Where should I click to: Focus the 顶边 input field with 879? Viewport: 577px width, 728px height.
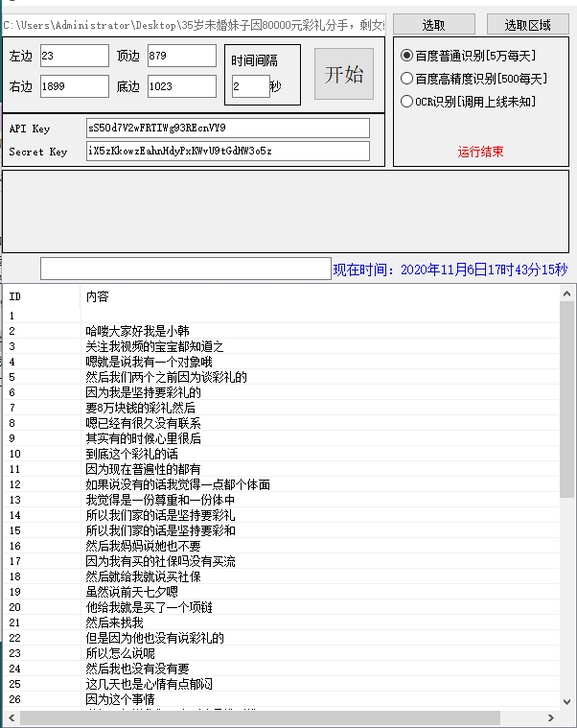tap(182, 56)
